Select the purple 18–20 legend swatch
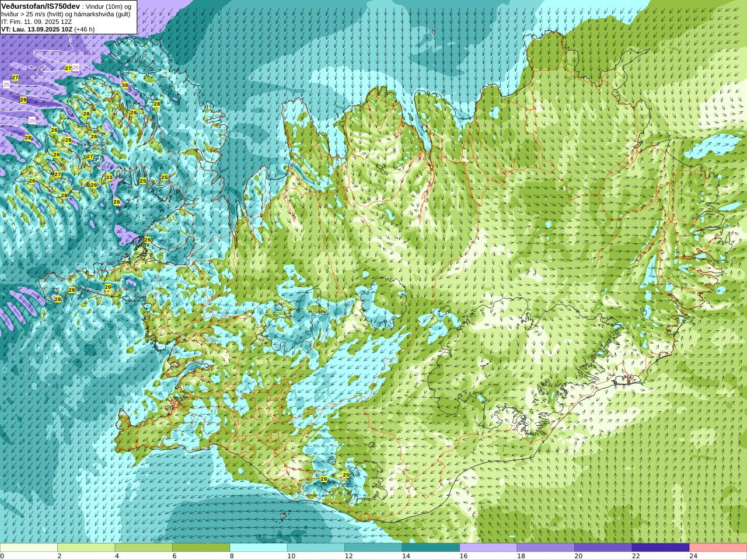This screenshot has width=747, height=560. pyautogui.click(x=546, y=548)
